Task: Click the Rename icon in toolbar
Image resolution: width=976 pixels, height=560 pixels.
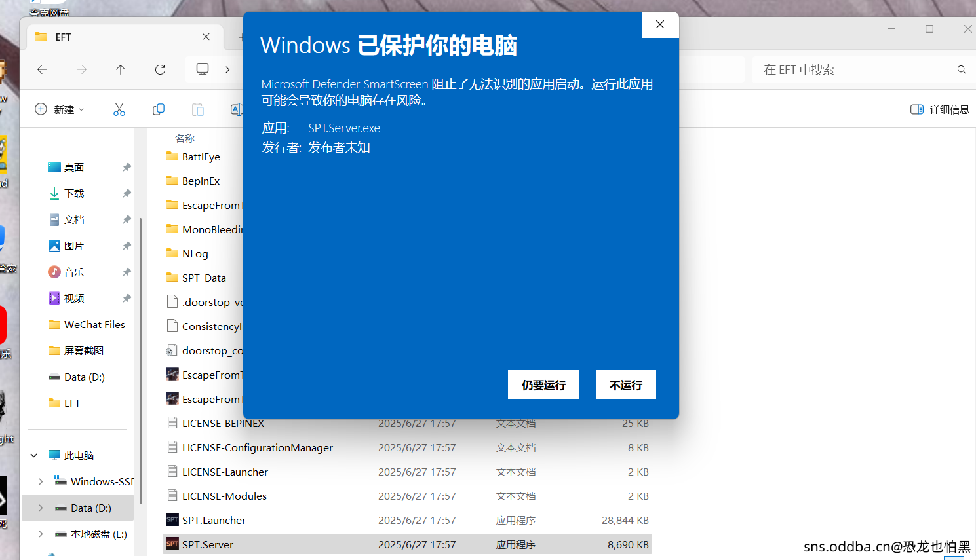Action: coord(237,109)
